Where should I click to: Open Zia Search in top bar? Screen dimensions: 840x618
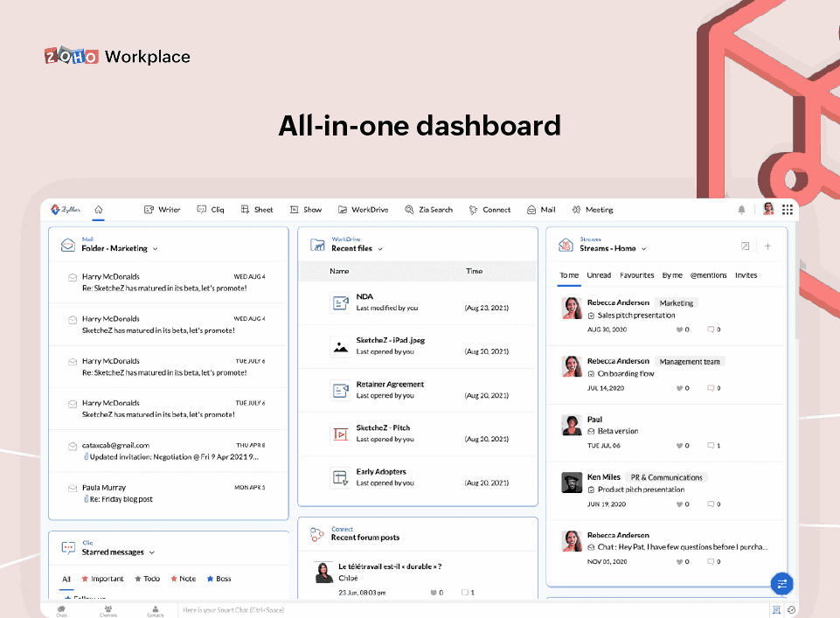[428, 210]
